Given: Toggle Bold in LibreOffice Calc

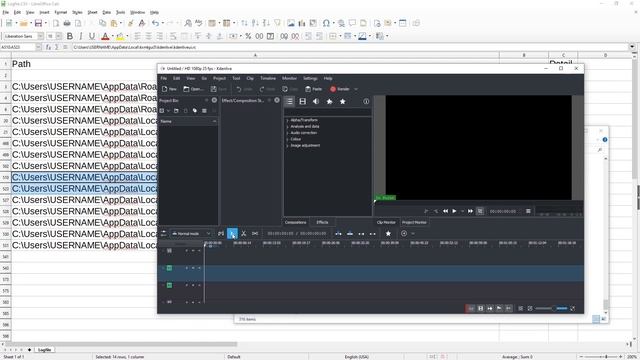Looking at the screenshot, I should 70,36.
